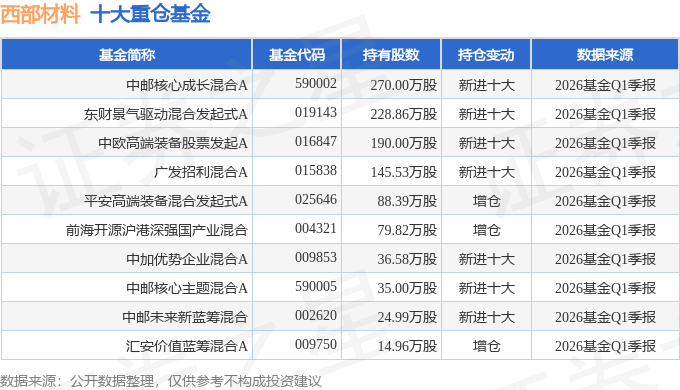This screenshot has width=680, height=390.
Task: Select fund code 590005
Action: [316, 286]
